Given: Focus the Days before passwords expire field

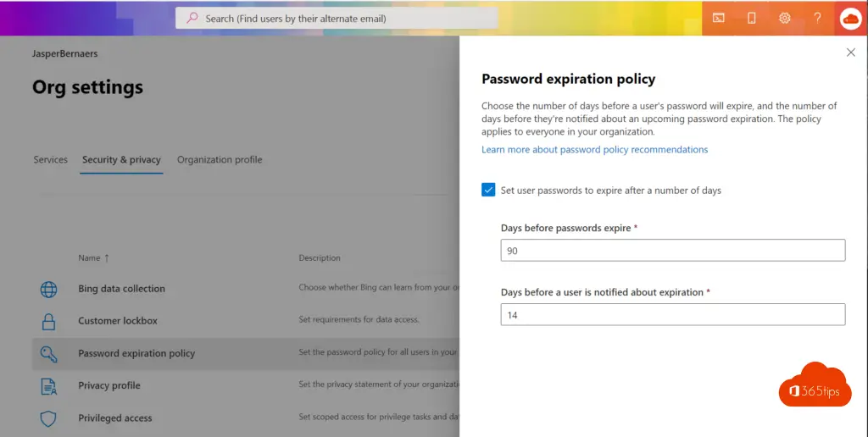Looking at the screenshot, I should [x=673, y=251].
